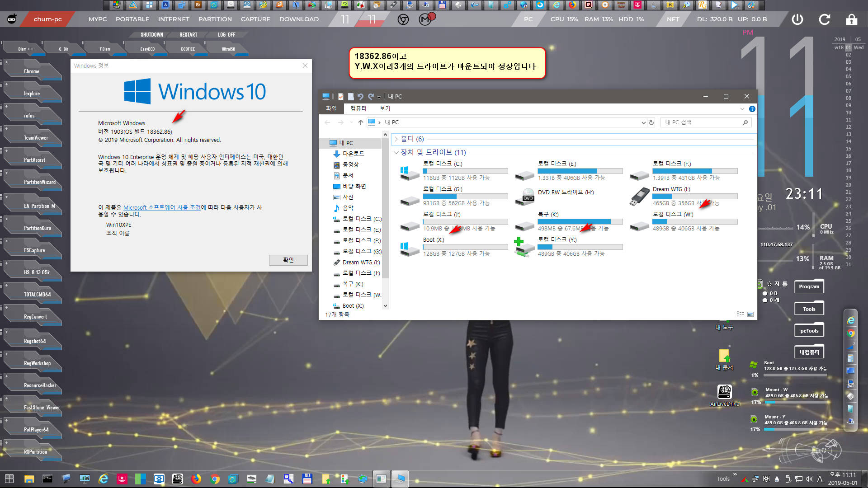
Task: Go up one folder level in Explorer
Action: click(x=360, y=122)
